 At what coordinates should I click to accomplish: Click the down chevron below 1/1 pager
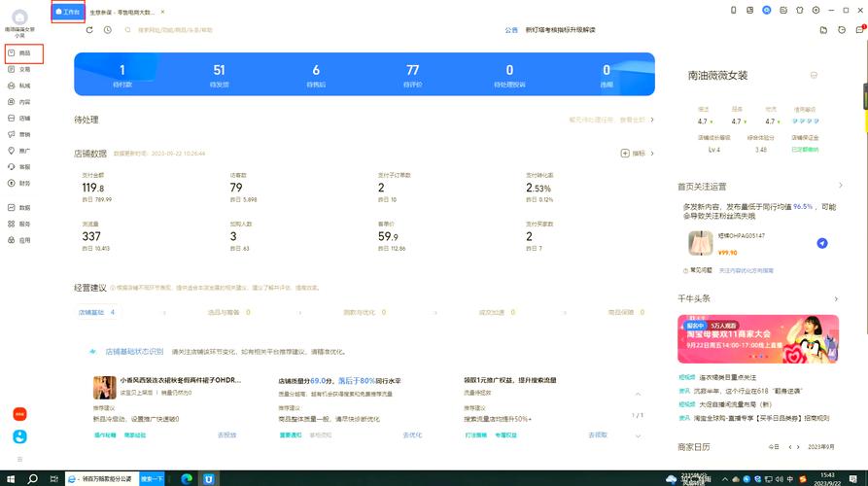(638, 436)
